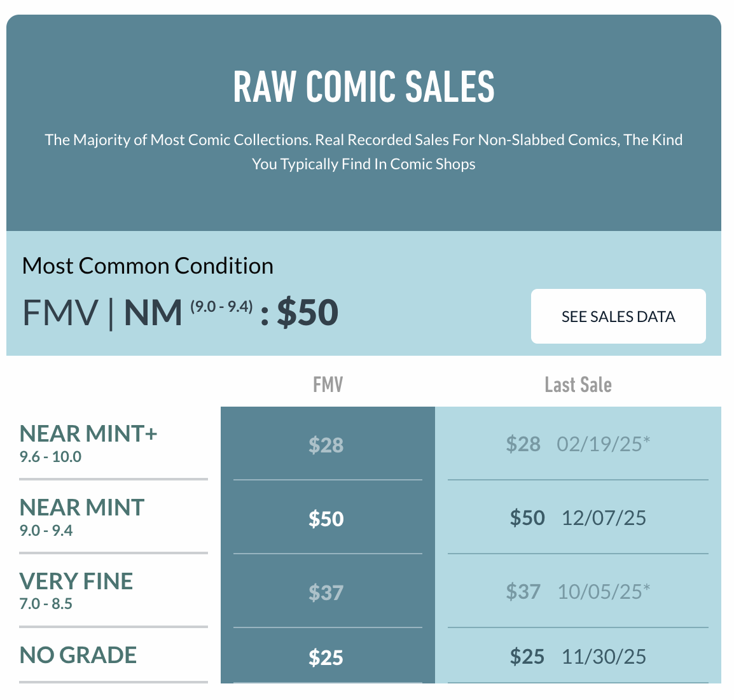The image size is (734, 700).
Task: Click the $50 FMV value for Near Mint
Action: coord(326,519)
